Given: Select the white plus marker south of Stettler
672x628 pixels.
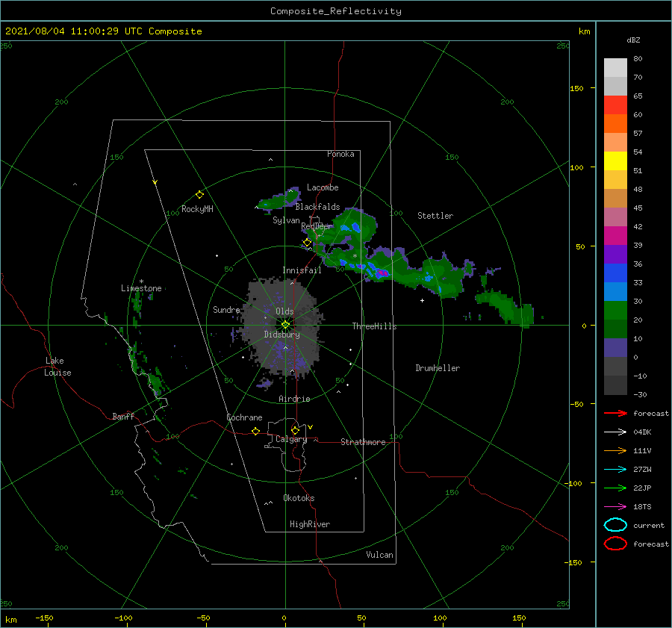Looking at the screenshot, I should pyautogui.click(x=422, y=300).
